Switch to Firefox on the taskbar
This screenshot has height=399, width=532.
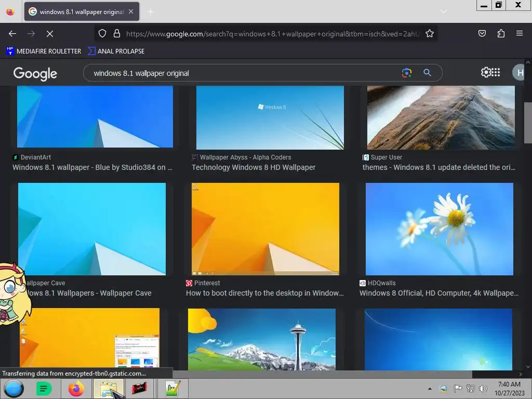[76, 389]
